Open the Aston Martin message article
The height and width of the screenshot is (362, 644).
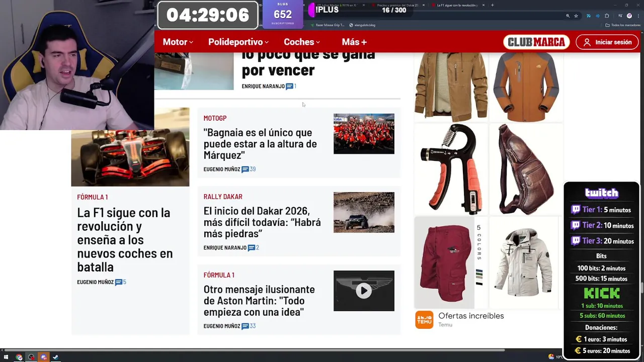click(x=259, y=301)
